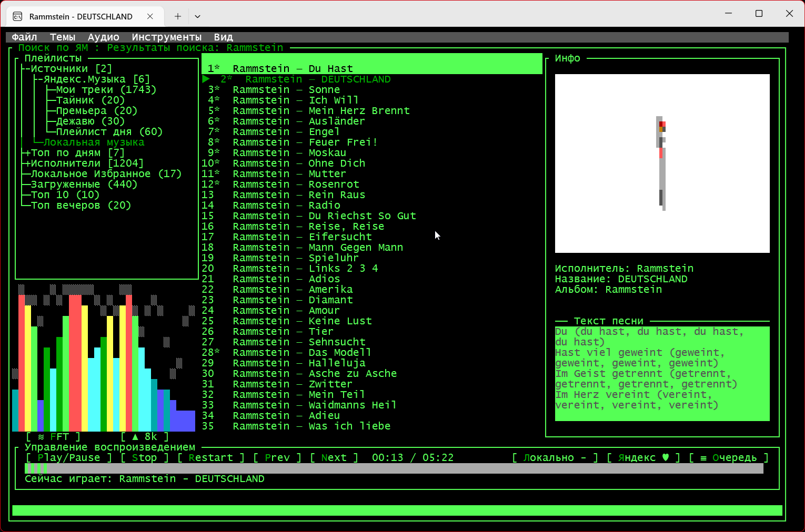Open the Вид menu

click(x=224, y=37)
